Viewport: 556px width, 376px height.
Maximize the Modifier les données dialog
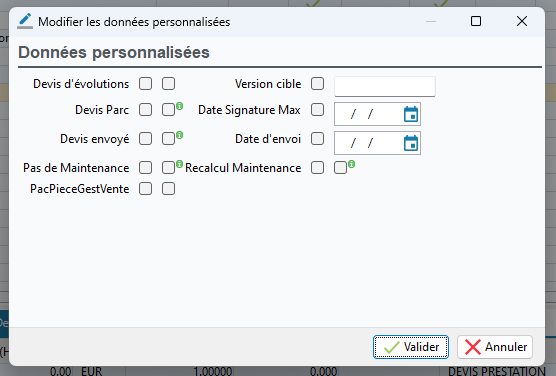tap(476, 21)
